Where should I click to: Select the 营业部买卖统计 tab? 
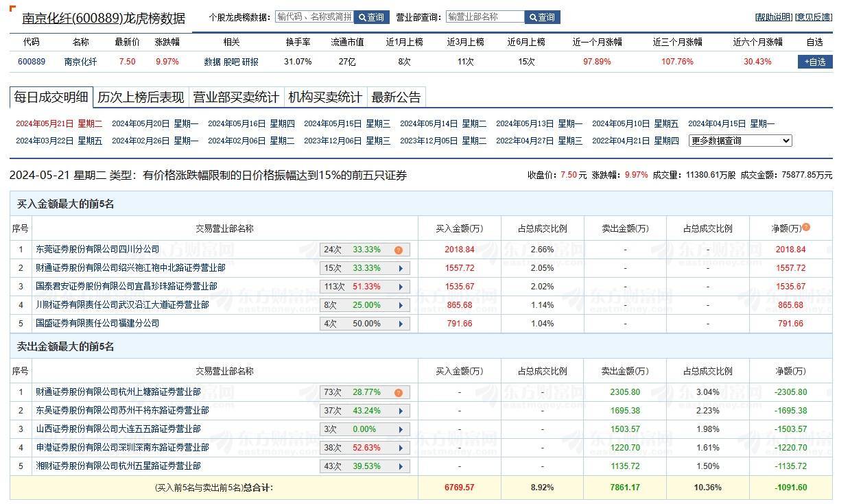pos(235,97)
